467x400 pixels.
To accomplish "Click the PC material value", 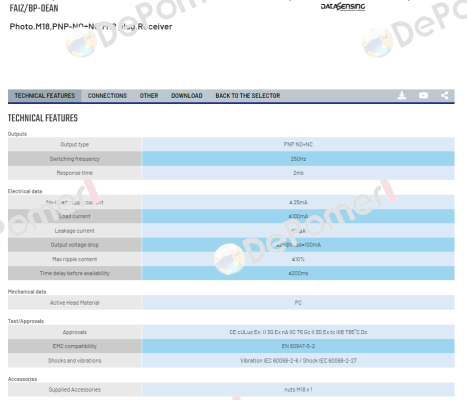I will 298,303.
